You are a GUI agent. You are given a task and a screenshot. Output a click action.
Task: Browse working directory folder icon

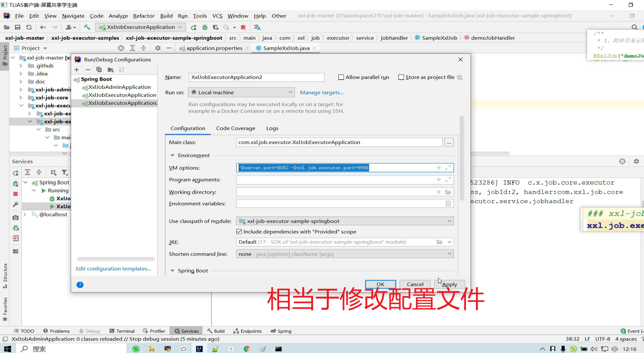(x=448, y=192)
